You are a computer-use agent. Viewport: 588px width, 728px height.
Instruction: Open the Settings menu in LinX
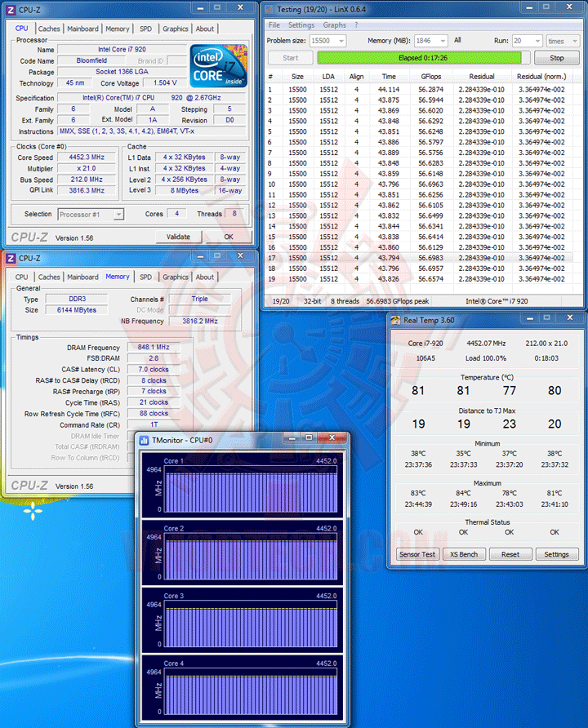click(x=301, y=25)
